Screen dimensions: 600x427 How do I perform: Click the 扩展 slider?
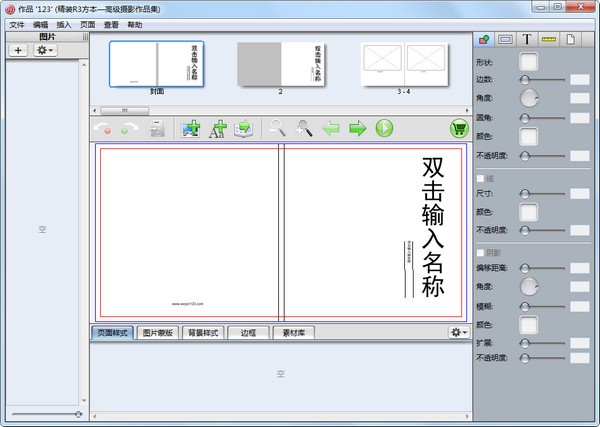click(x=542, y=343)
